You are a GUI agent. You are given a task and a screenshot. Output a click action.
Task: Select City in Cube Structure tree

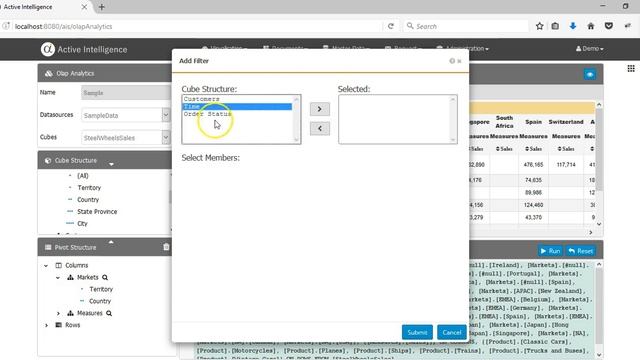click(82, 224)
